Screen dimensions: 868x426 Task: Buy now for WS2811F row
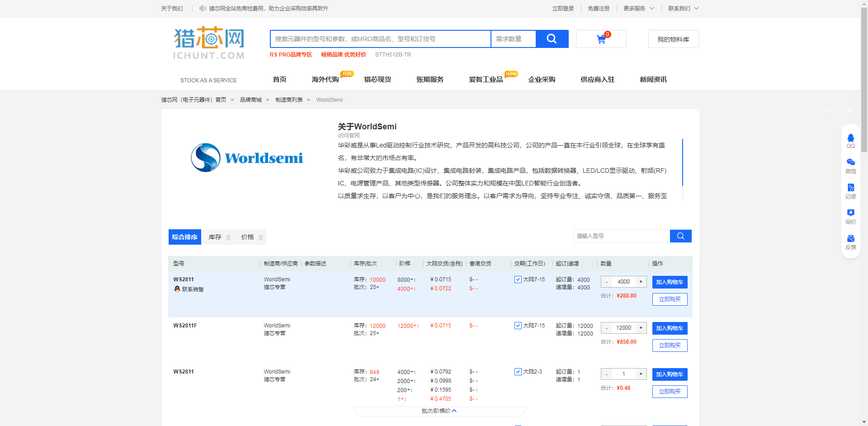pos(670,346)
